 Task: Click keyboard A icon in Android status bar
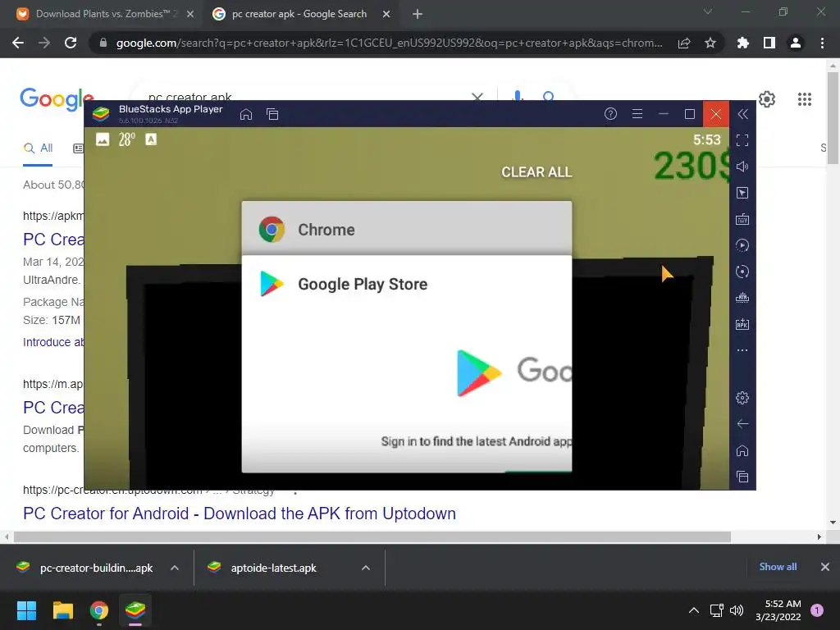tap(151, 139)
